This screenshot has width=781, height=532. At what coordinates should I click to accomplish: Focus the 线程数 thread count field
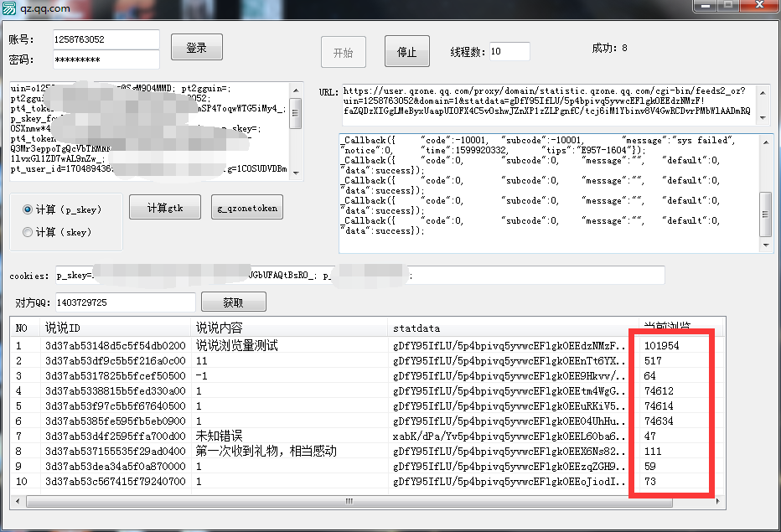509,51
